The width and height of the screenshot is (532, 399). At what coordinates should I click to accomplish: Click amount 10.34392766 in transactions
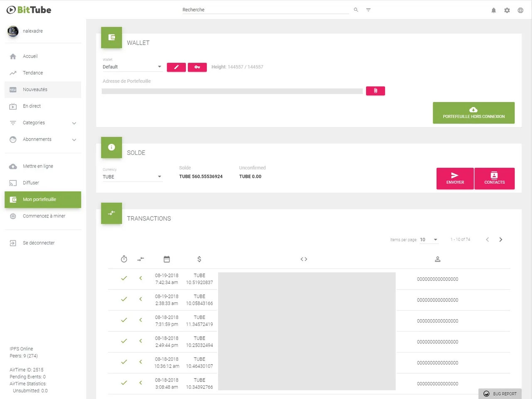[x=199, y=387]
